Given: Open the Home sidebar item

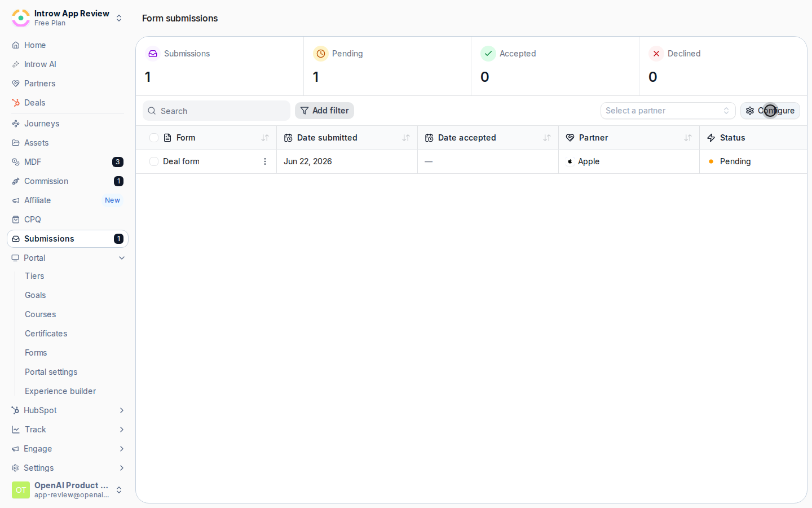Looking at the screenshot, I should [68, 45].
